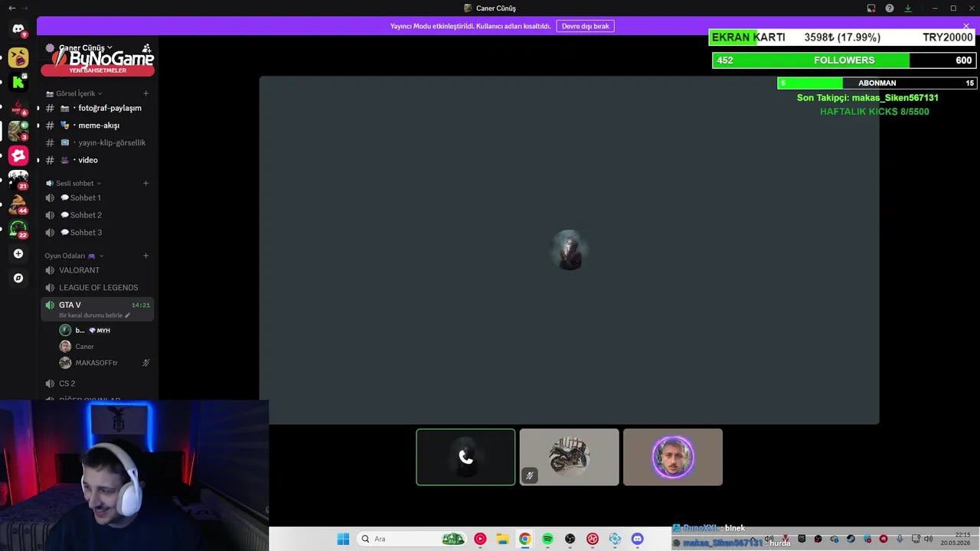This screenshot has width=980, height=551.
Task: Open the taskbar clock showing 22:15
Action: pyautogui.click(x=955, y=539)
